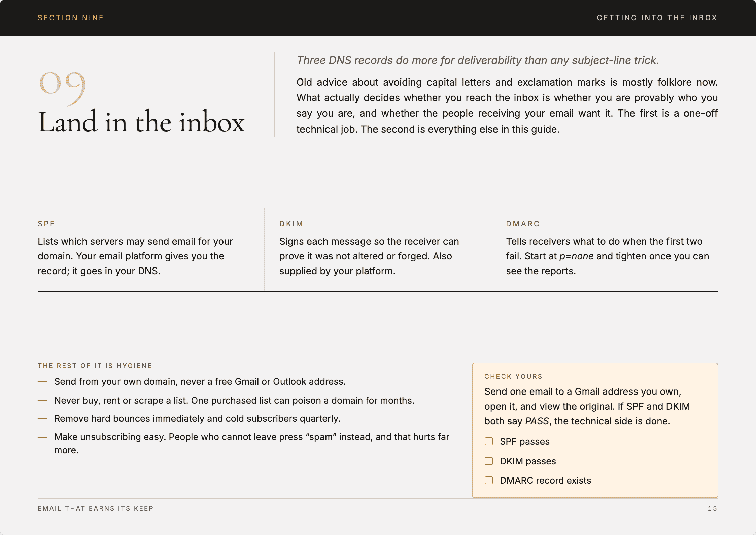The width and height of the screenshot is (756, 535).
Task: Click page number 15 in footer
Action: coord(712,508)
